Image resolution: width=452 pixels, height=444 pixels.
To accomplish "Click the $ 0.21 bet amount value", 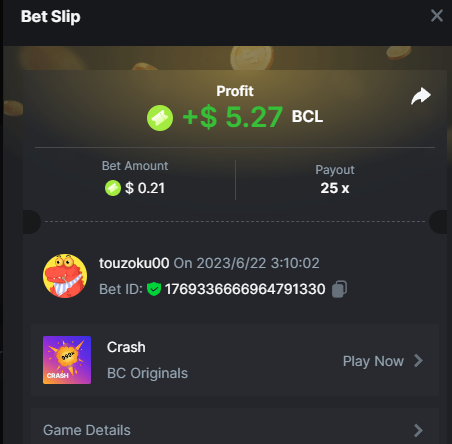I will point(145,188).
